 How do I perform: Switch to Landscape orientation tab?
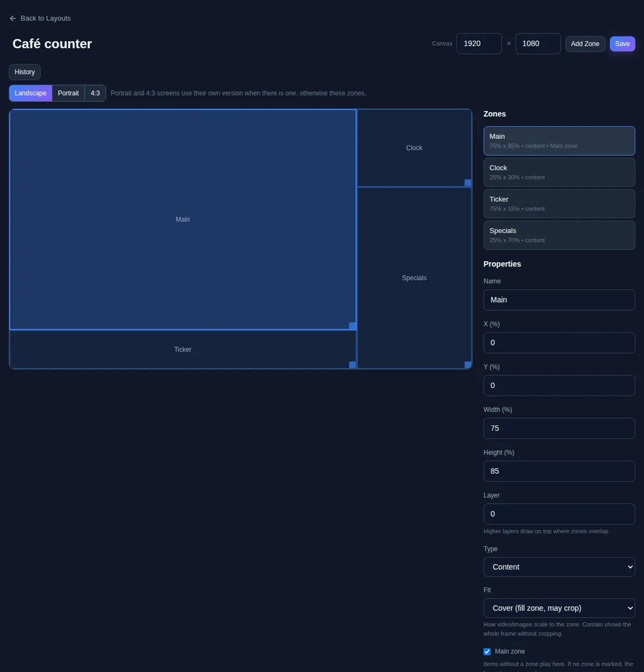(x=31, y=93)
